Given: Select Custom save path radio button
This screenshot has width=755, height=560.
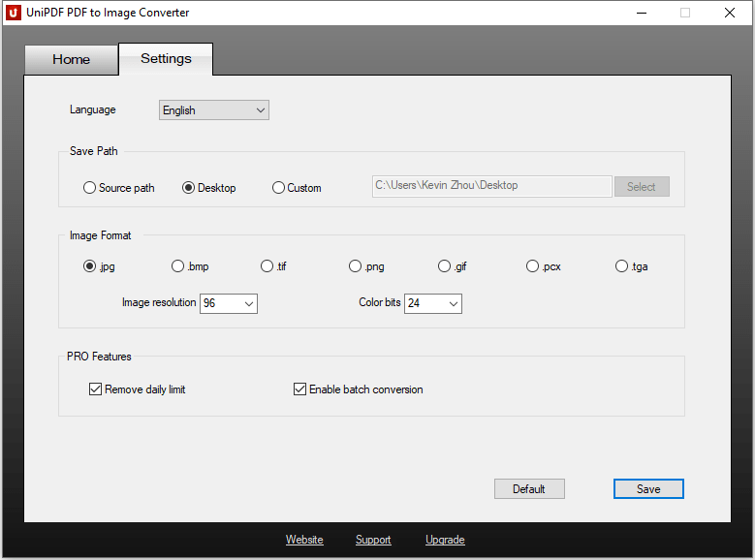Looking at the screenshot, I should [297, 188].
